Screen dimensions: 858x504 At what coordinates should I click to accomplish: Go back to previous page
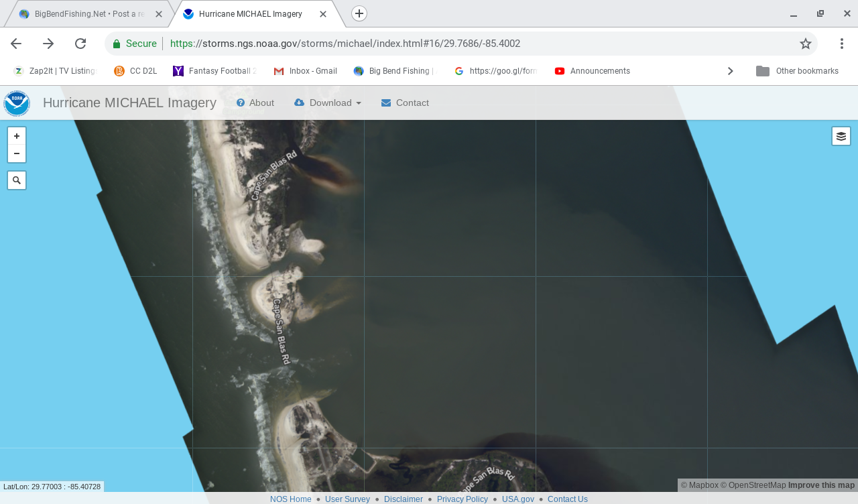[16, 44]
